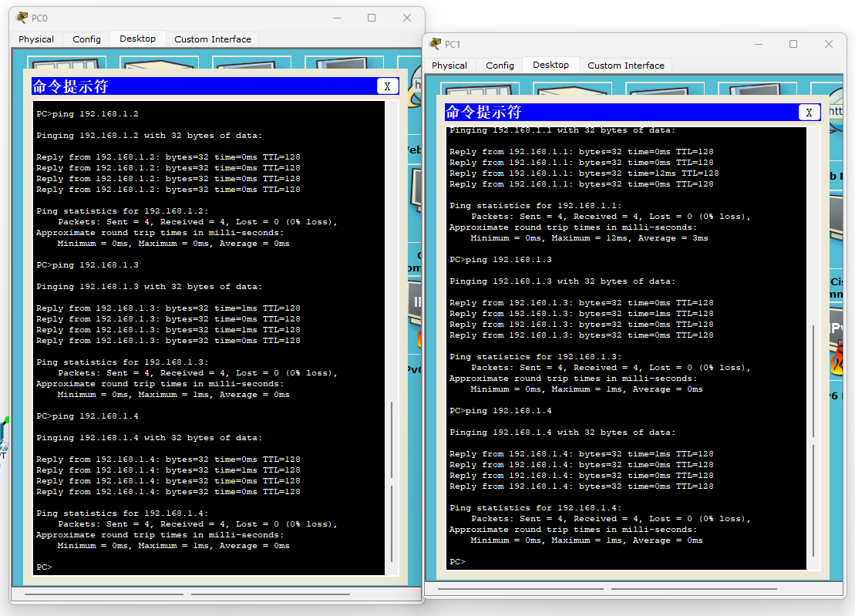Screen dimensions: 855x616
Task: Select the Desktop tab in PC0 window
Action: (x=137, y=39)
